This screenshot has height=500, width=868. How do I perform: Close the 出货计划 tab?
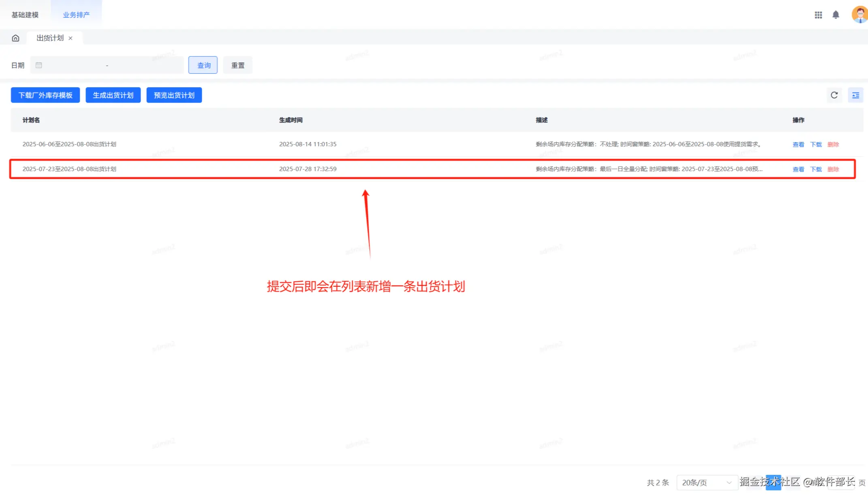[x=71, y=38]
